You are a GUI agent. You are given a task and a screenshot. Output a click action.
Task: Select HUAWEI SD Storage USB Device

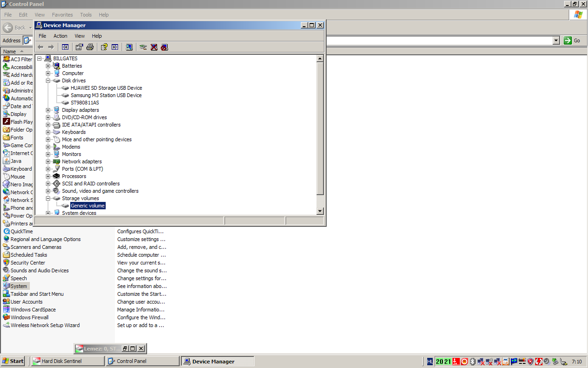pyautogui.click(x=106, y=88)
